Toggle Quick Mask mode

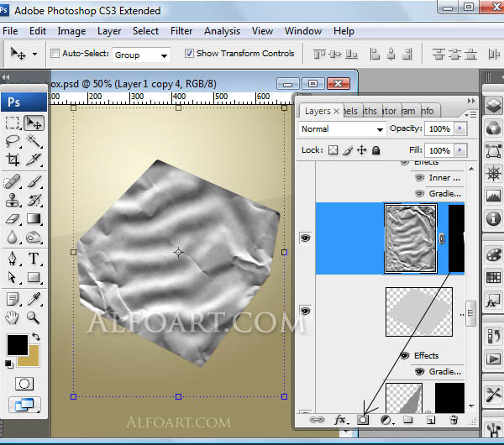(24, 384)
